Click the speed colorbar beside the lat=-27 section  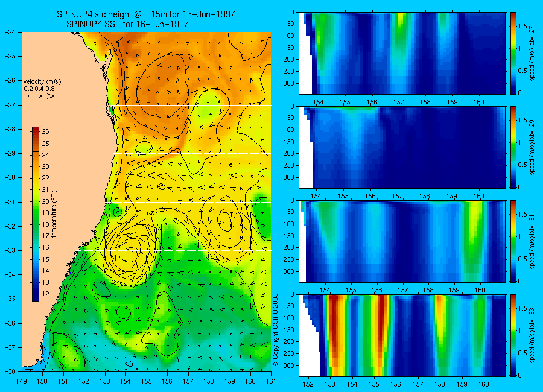click(x=513, y=53)
